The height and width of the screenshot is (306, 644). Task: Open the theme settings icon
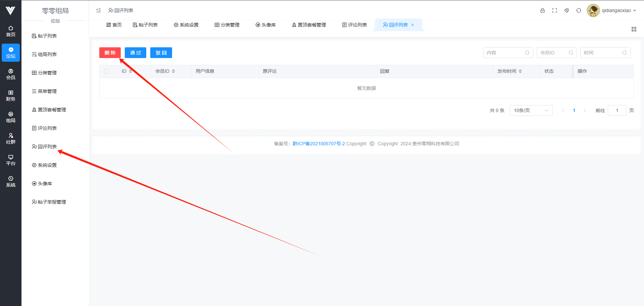point(567,10)
